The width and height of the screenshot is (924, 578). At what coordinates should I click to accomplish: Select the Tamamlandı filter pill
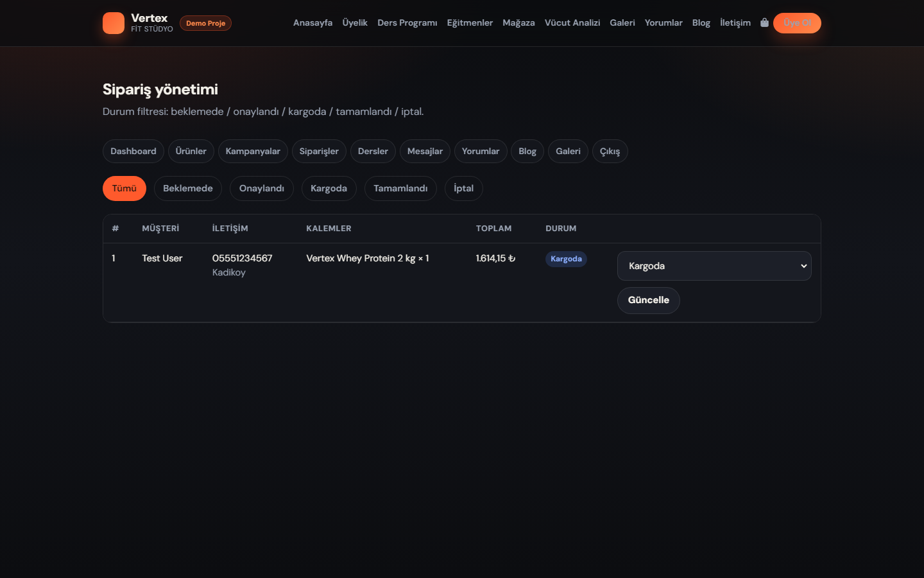coord(400,188)
